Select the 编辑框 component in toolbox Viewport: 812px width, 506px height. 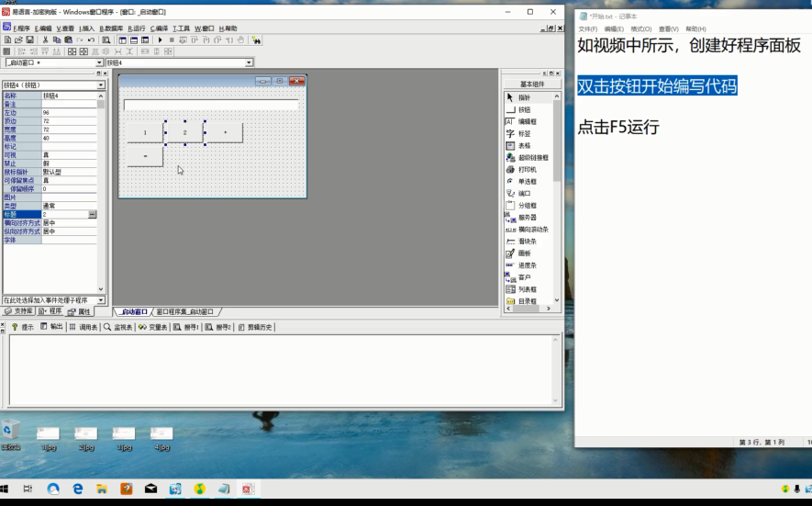coord(527,121)
